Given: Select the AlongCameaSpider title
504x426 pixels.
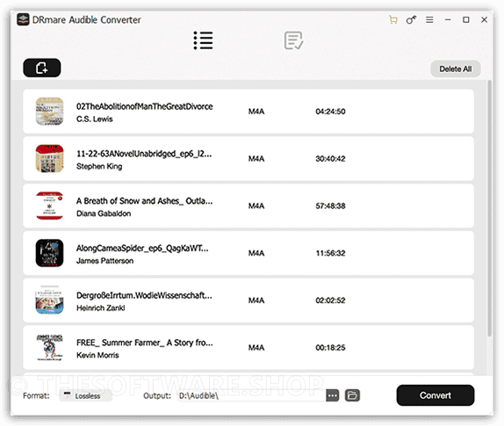Looking at the screenshot, I should [142, 249].
